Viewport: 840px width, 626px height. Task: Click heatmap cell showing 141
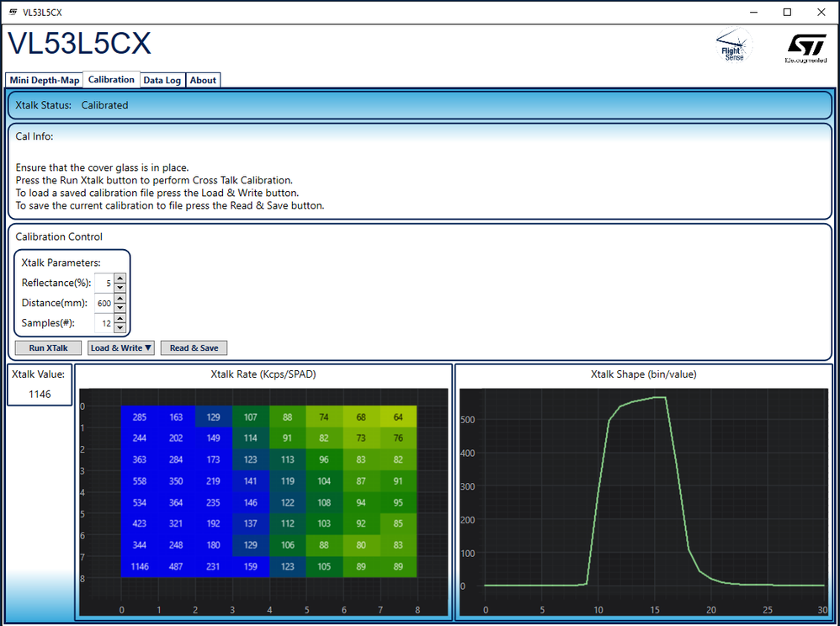pyautogui.click(x=250, y=481)
